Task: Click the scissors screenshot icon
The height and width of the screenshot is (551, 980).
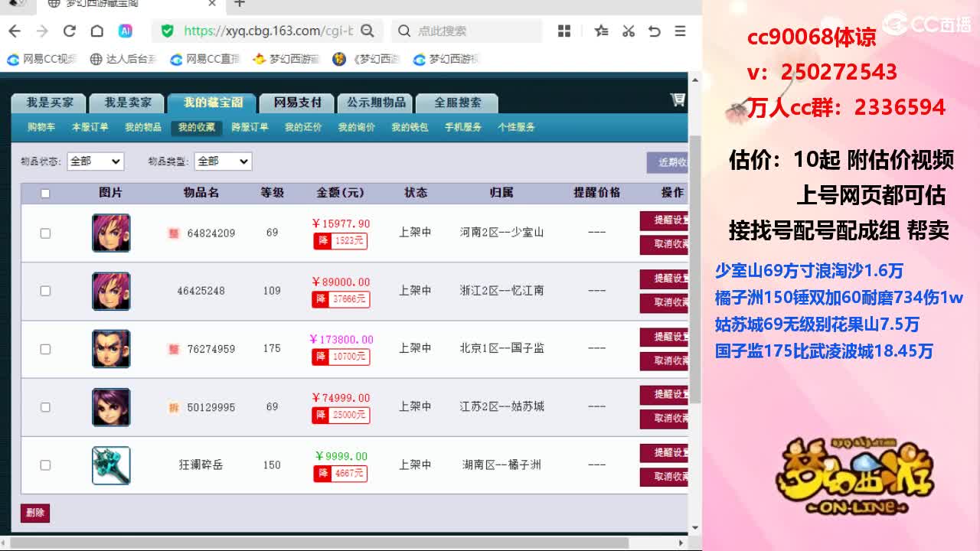Action: point(629,31)
